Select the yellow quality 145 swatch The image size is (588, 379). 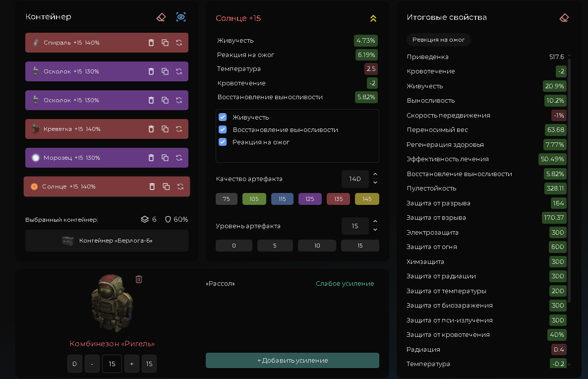coord(367,199)
